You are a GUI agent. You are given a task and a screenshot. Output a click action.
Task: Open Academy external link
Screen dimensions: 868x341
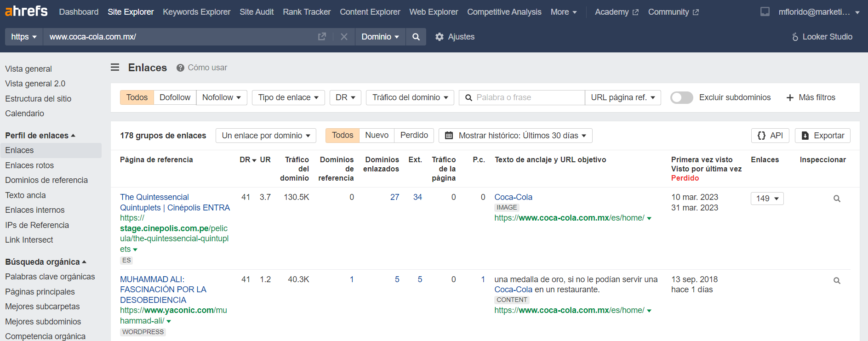pos(617,12)
